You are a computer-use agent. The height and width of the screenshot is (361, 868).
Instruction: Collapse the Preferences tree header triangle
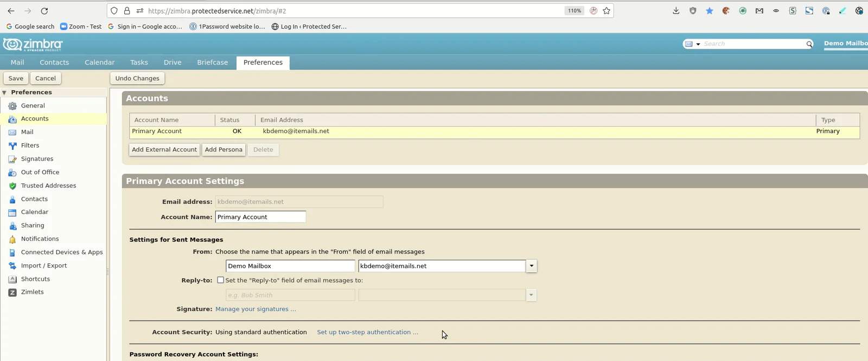tap(4, 93)
